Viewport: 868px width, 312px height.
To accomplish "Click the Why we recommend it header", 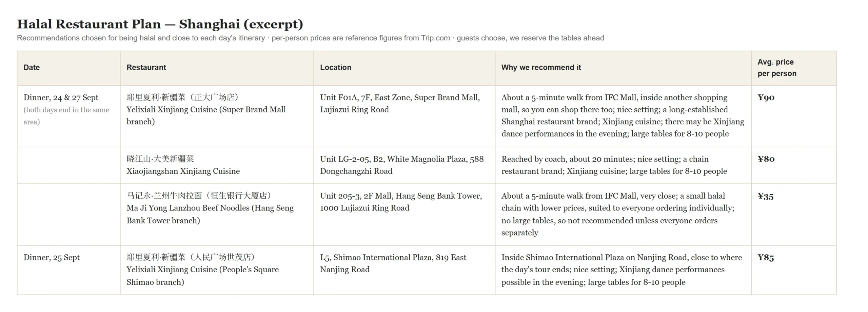I will [x=623, y=68].
